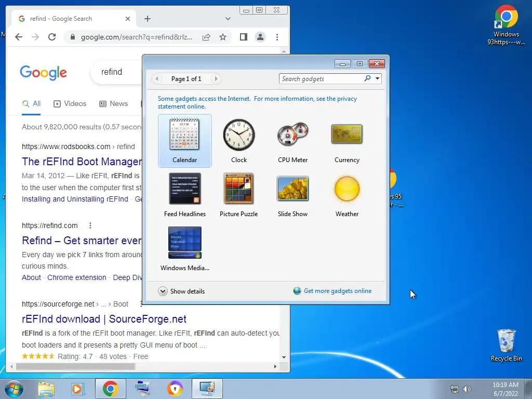Go to next gadget page arrow
This screenshot has height=399, width=532.
216,79
